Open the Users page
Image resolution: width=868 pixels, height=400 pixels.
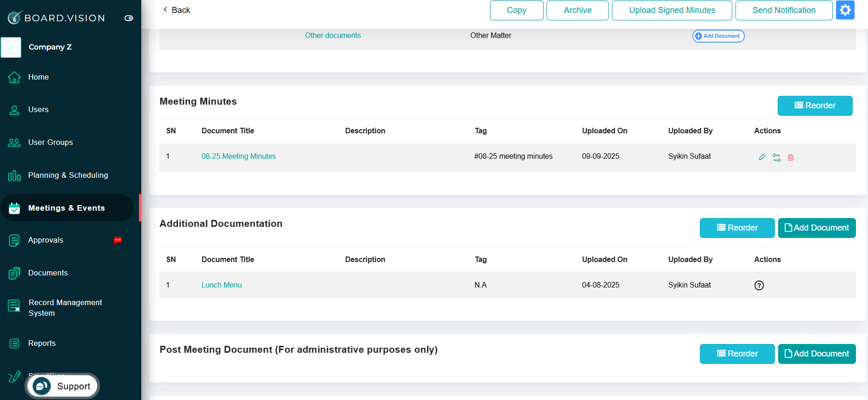coord(38,110)
